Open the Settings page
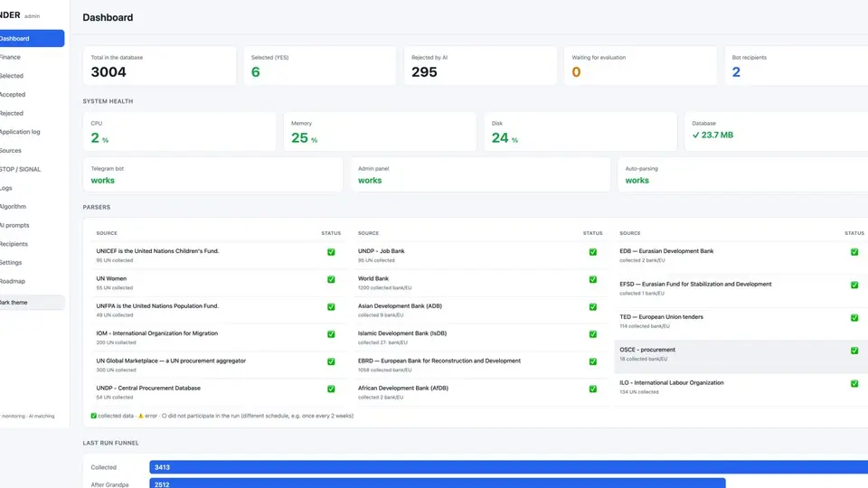This screenshot has height=488, width=868. tap(11, 263)
